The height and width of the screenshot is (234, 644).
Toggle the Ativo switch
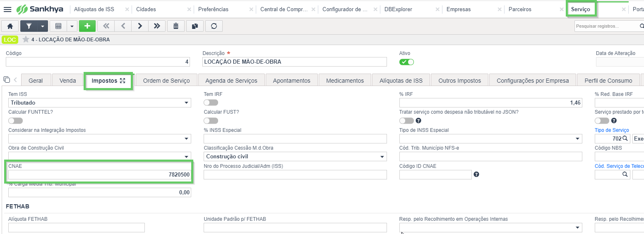pyautogui.click(x=406, y=62)
